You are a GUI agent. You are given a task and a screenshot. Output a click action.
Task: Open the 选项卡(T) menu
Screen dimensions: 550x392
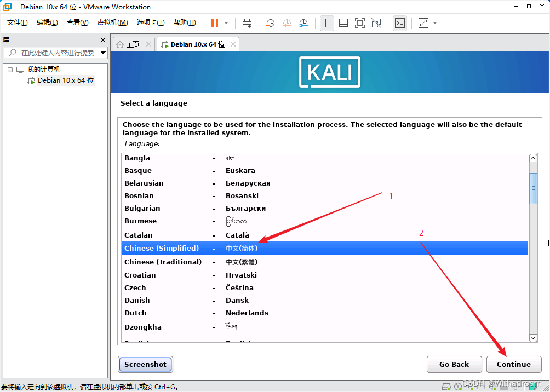point(151,22)
